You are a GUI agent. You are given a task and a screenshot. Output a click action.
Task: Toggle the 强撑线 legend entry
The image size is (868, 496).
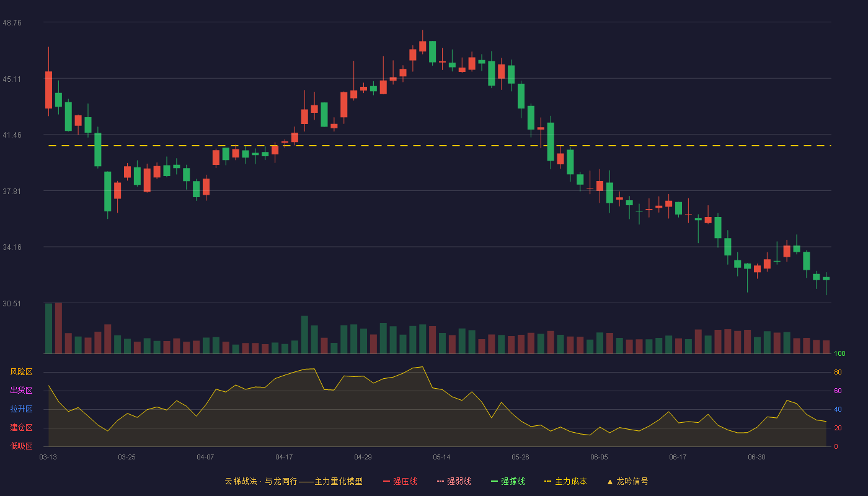(508, 481)
